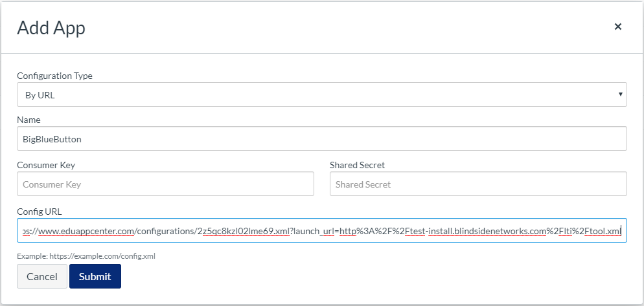Select the Shared Secret input field
This screenshot has width=644, height=306.
pos(478,184)
